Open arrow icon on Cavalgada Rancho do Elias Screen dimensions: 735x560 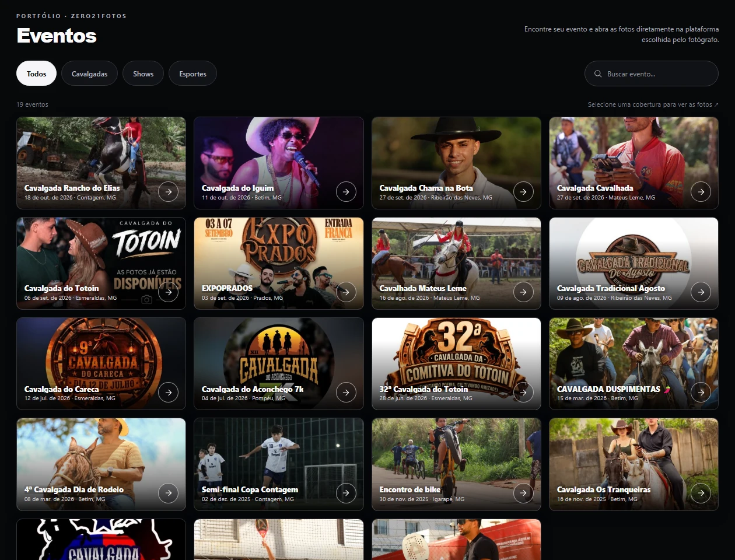tap(169, 191)
